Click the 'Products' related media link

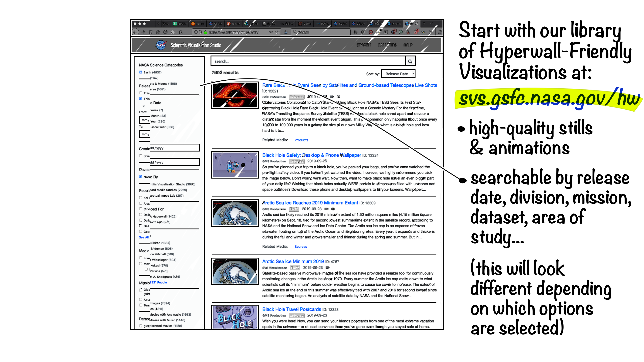point(301,140)
